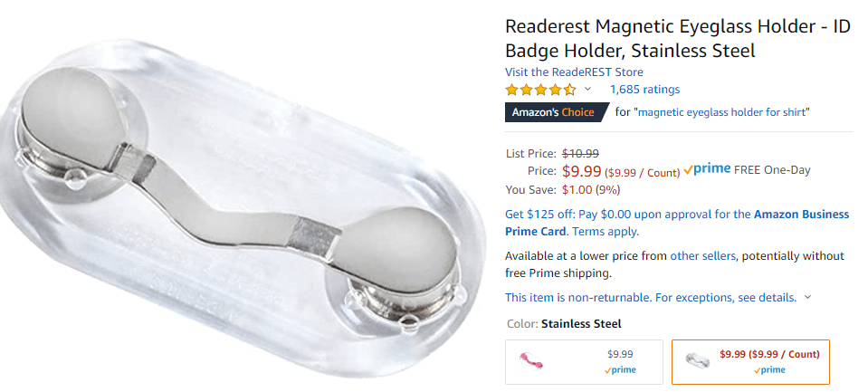
Task: Click the pink holder swatch thumbnail
Action: (x=531, y=361)
